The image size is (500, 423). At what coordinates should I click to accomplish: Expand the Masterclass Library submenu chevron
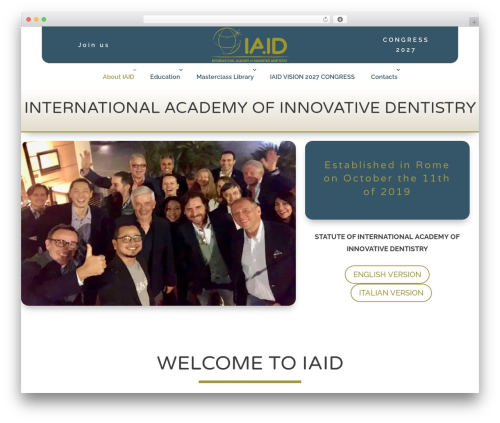(254, 70)
